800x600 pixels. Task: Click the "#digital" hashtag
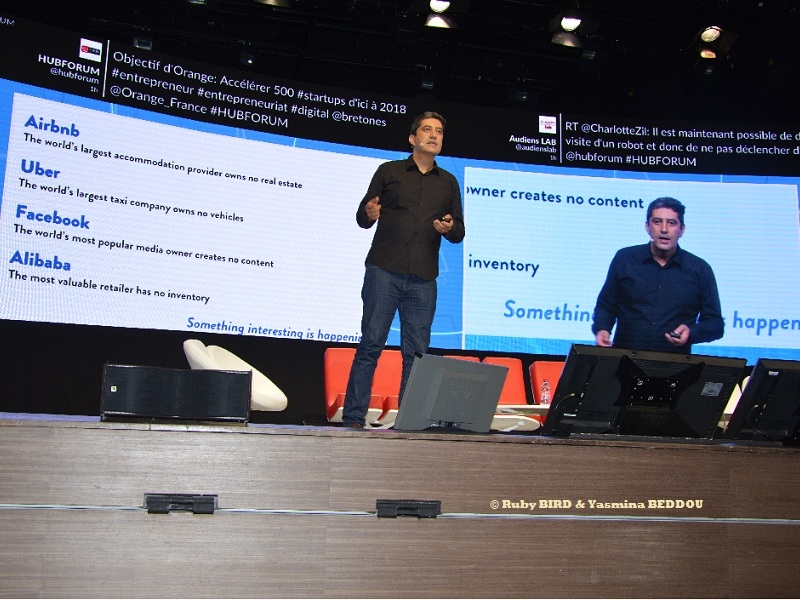click(310, 112)
